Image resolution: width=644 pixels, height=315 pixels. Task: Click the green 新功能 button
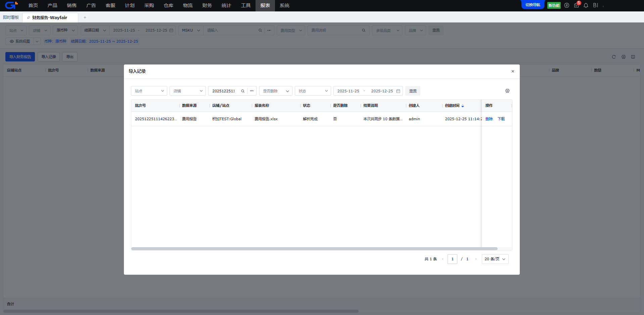pyautogui.click(x=554, y=5)
